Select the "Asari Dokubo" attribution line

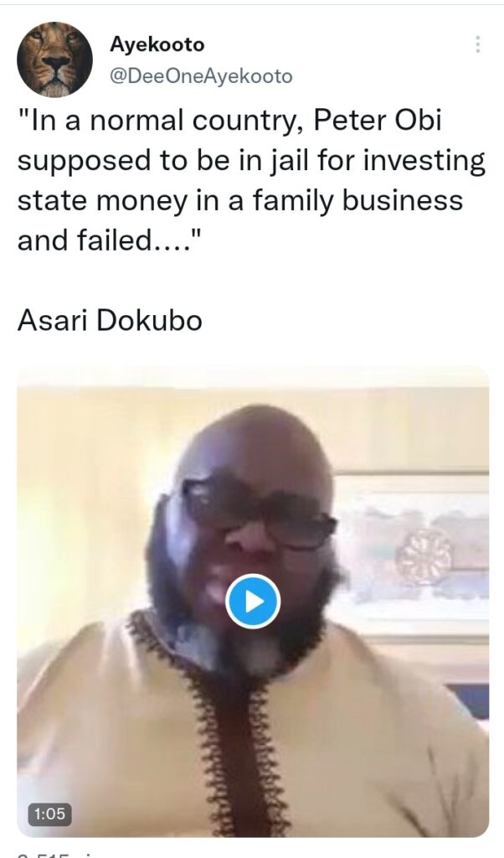click(x=110, y=319)
